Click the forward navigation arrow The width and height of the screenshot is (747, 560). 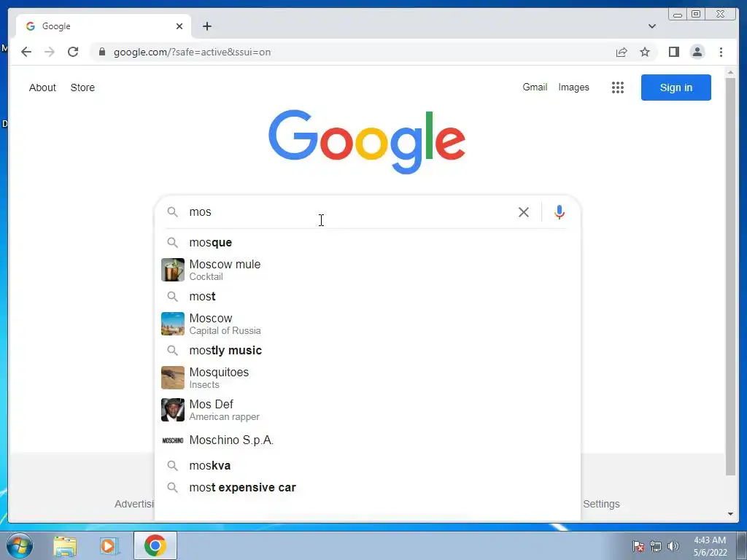tap(50, 52)
